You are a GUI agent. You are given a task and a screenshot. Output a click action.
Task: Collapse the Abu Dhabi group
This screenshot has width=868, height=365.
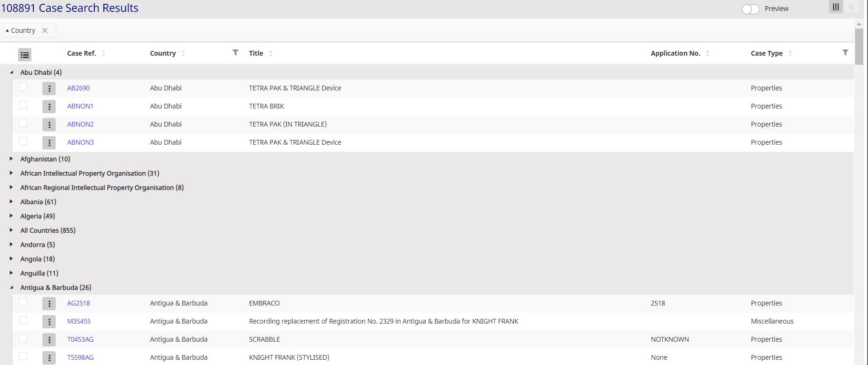click(11, 72)
